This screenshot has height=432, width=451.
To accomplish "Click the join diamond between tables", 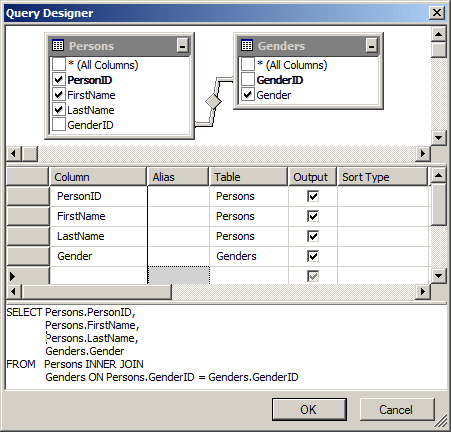I will [213, 101].
